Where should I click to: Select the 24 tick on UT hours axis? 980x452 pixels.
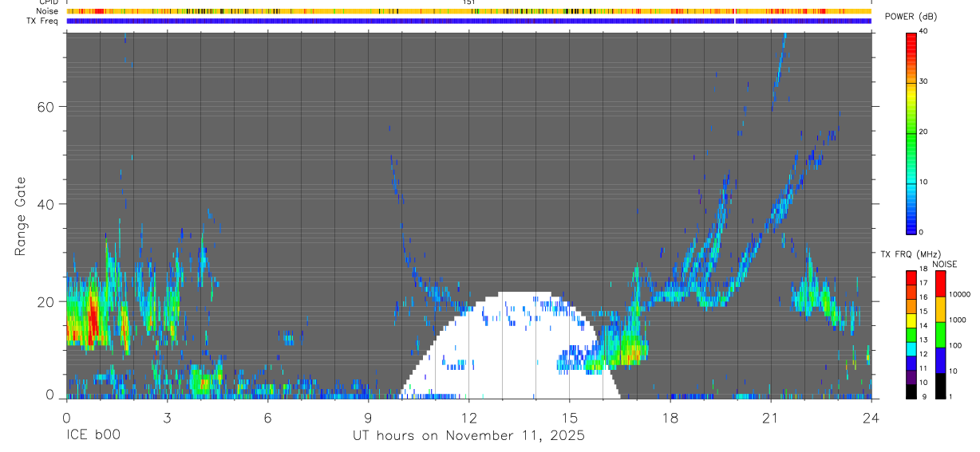[x=871, y=417]
